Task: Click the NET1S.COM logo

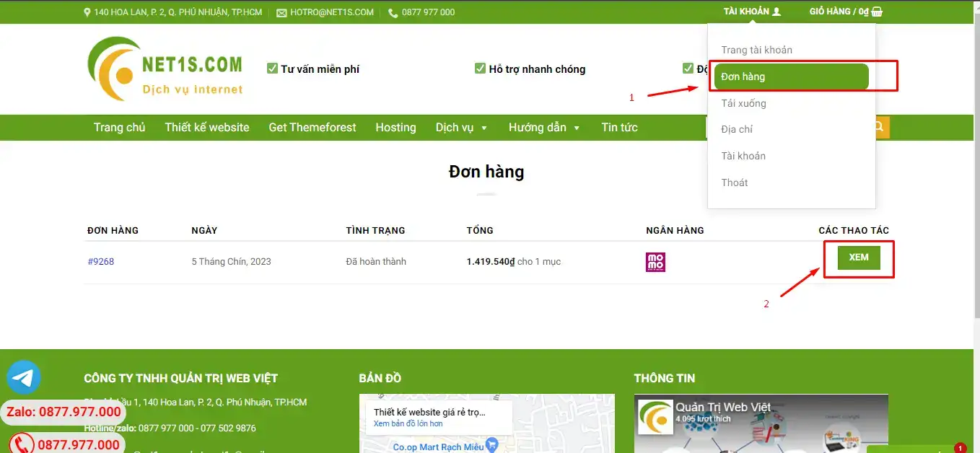Action: [165, 67]
